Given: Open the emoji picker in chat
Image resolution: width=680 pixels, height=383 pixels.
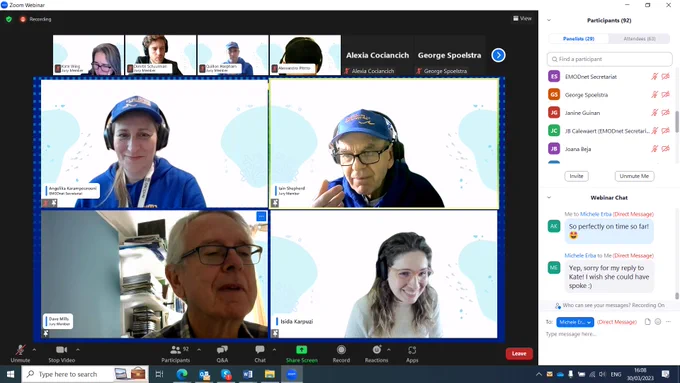Looking at the screenshot, I should click(x=658, y=322).
